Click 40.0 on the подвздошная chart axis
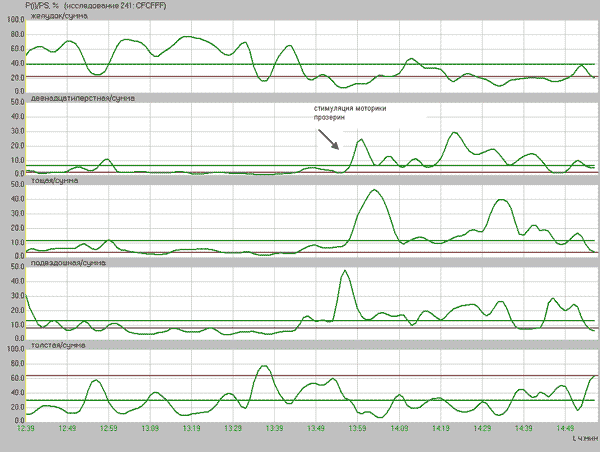600x452 pixels. 17,281
